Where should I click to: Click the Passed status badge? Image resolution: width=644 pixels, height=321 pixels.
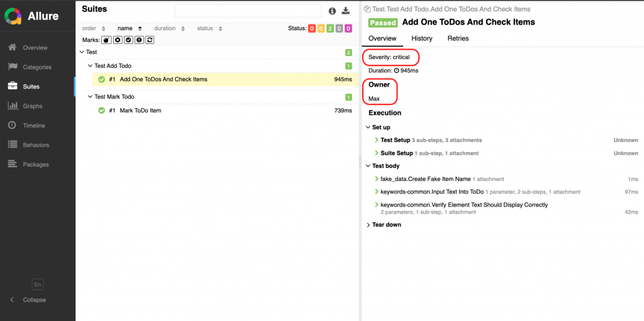coord(383,23)
